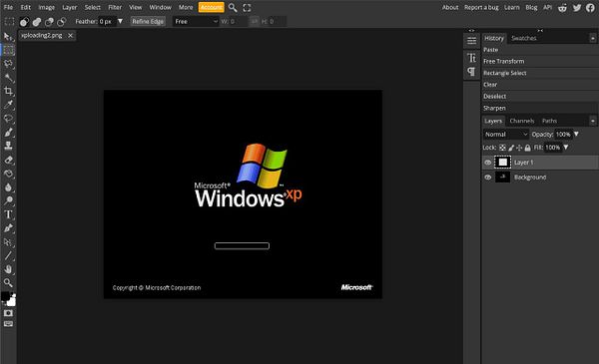Viewport: 599px width, 364px height.
Task: Select the Crop tool
Action: click(8, 91)
